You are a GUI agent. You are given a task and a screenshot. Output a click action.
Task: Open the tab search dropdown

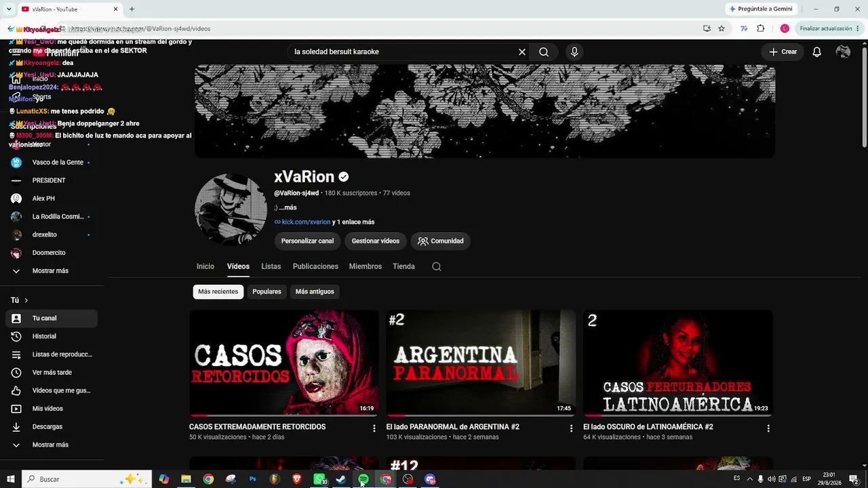click(9, 9)
